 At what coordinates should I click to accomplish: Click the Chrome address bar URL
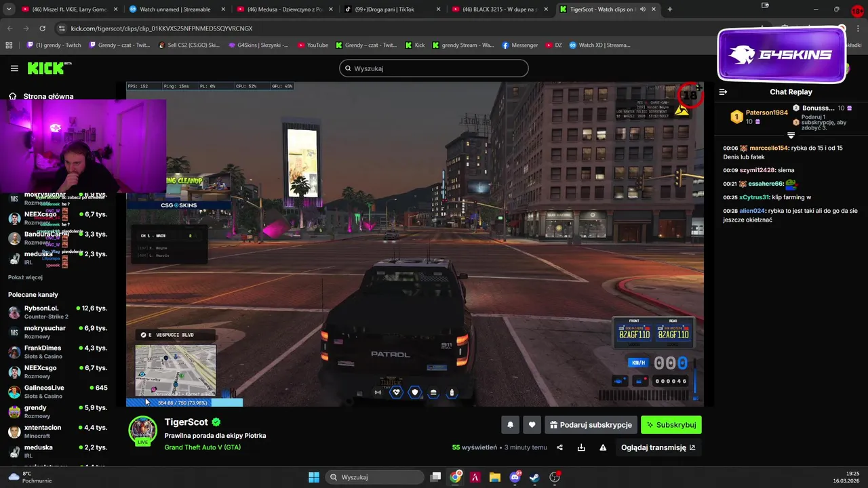pos(161,28)
